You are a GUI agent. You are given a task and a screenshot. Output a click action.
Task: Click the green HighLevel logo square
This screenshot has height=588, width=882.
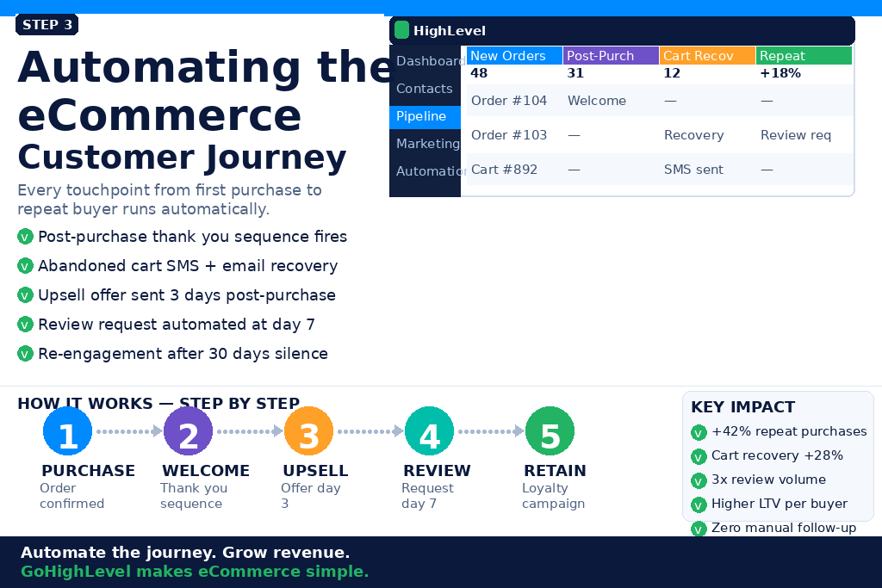click(x=401, y=30)
